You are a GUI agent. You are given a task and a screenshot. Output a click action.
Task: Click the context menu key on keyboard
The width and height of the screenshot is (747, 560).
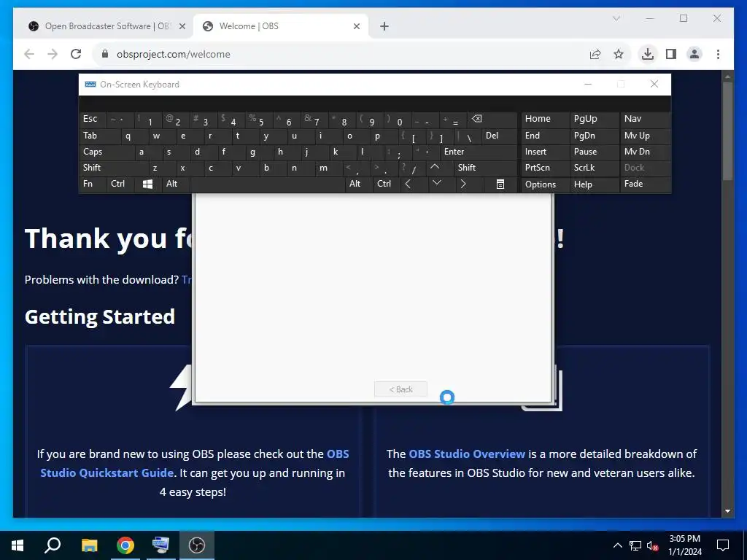[500, 184]
